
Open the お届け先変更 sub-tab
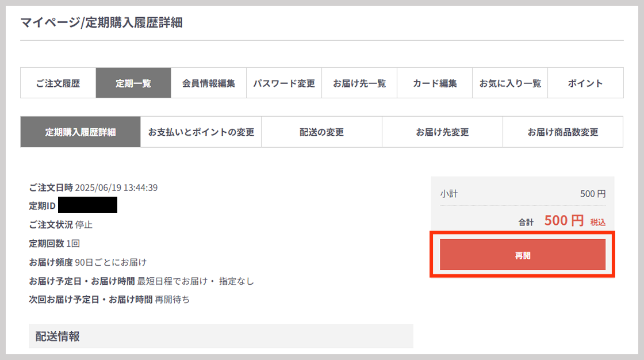coord(442,132)
